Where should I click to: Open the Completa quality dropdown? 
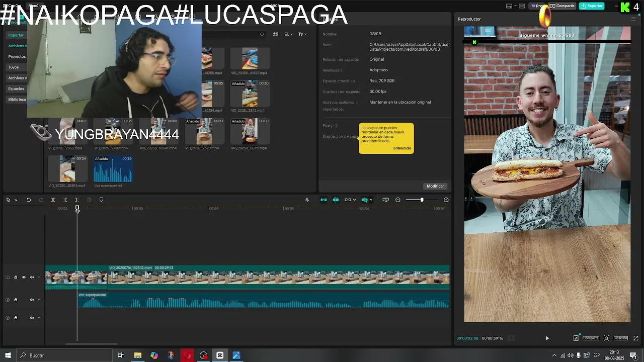591,338
